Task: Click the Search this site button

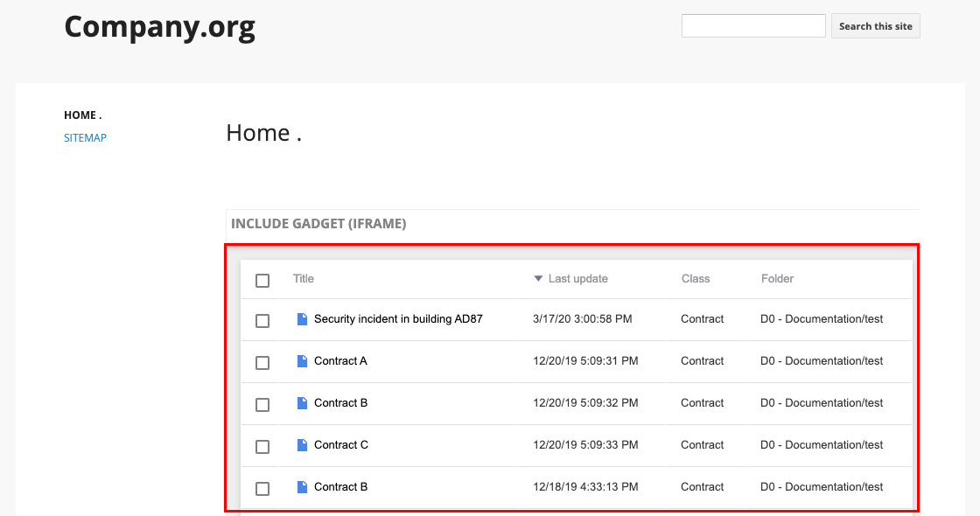Action: (875, 26)
